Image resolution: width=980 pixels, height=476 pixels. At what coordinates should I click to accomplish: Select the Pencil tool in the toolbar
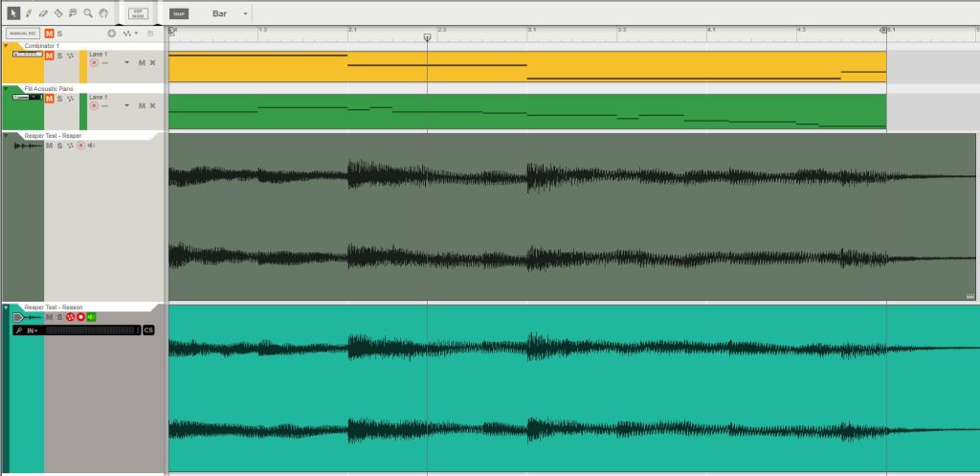pos(28,13)
